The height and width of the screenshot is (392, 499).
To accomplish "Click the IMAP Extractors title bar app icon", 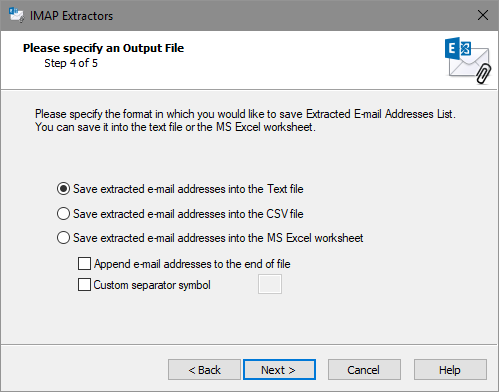I will pyautogui.click(x=16, y=15).
